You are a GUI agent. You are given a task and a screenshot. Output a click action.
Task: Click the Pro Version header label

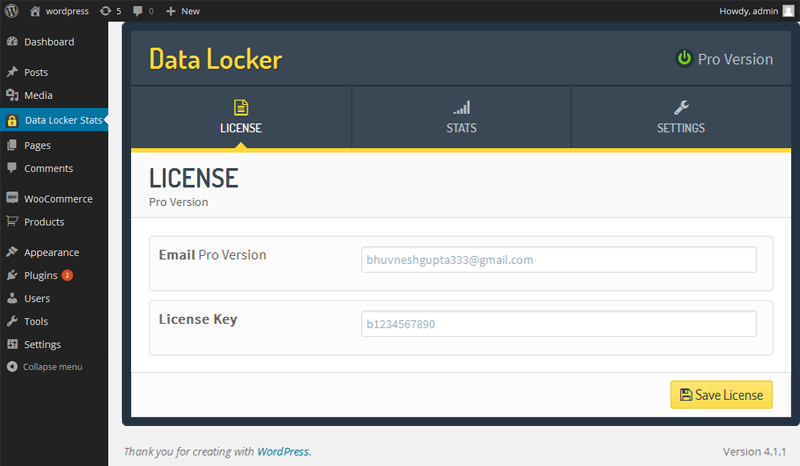(735, 59)
